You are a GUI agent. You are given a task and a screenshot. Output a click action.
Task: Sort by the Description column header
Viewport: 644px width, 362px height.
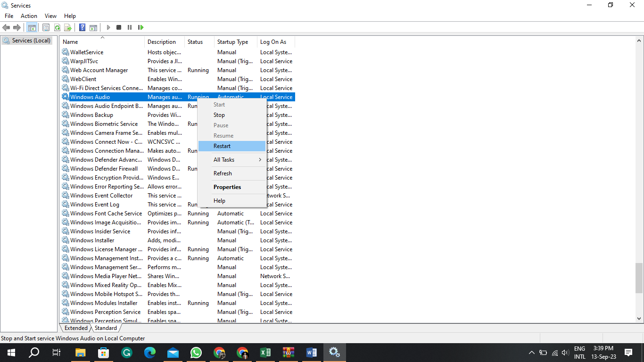[x=165, y=42]
